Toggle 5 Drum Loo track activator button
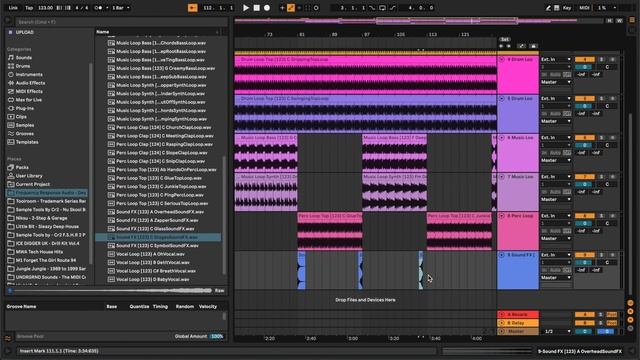The image size is (640, 360). tap(584, 99)
